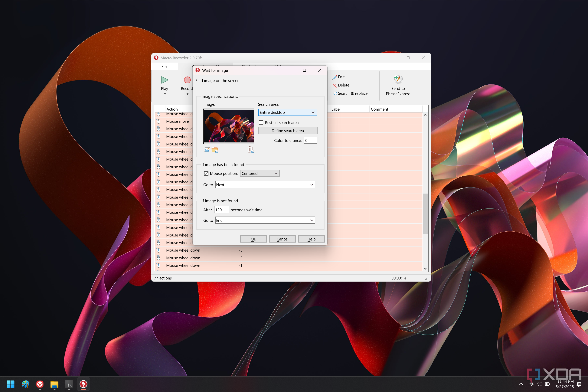Click the red Record icon
This screenshot has width=588, height=392.
[x=187, y=80]
